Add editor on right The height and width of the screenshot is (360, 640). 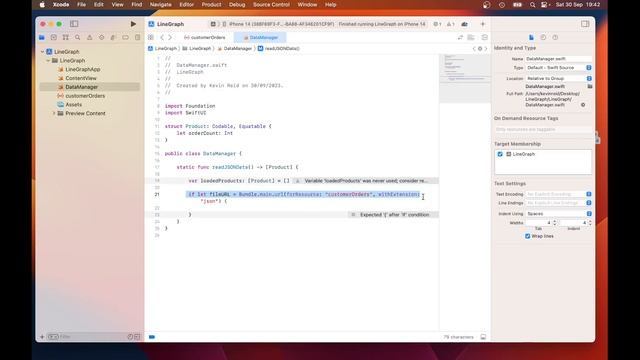tap(484, 38)
